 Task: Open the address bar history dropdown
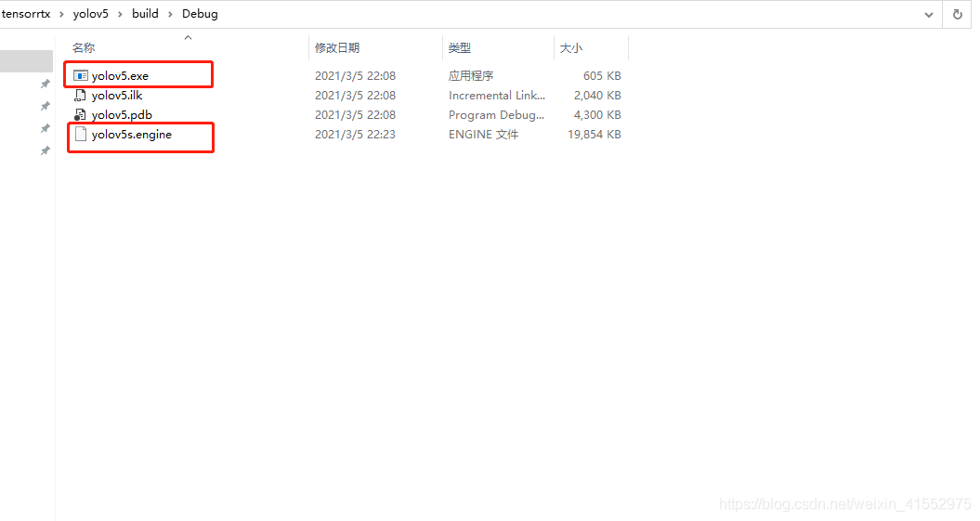[x=929, y=14]
